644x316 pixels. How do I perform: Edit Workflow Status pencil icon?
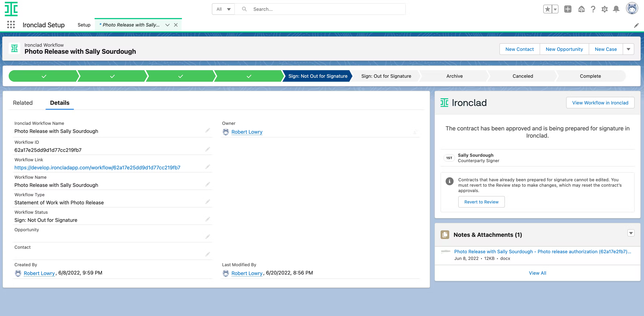tap(208, 219)
